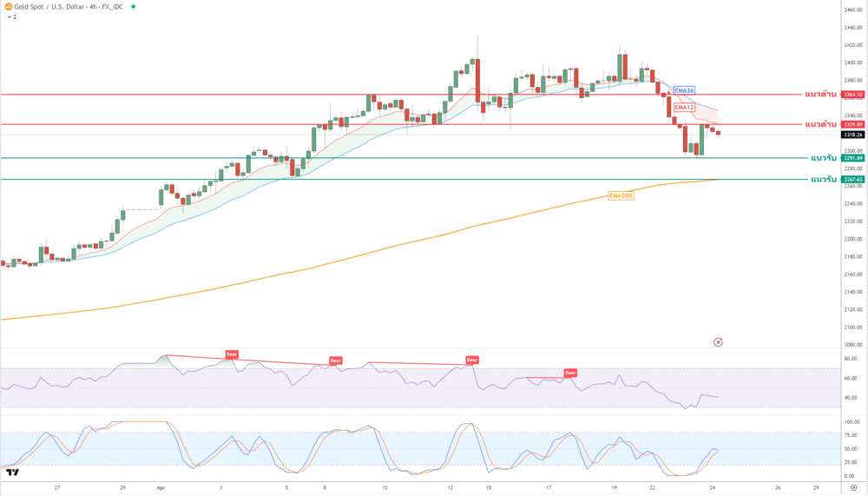
Task: Click the 2267.63 support price tag
Action: [853, 179]
